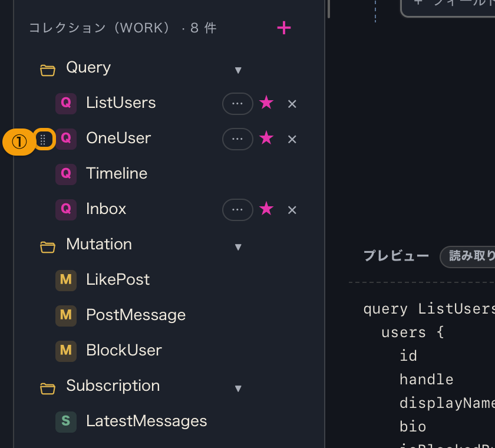The height and width of the screenshot is (448, 495).
Task: Click the Q badge beside ListUsers
Action: point(66,104)
